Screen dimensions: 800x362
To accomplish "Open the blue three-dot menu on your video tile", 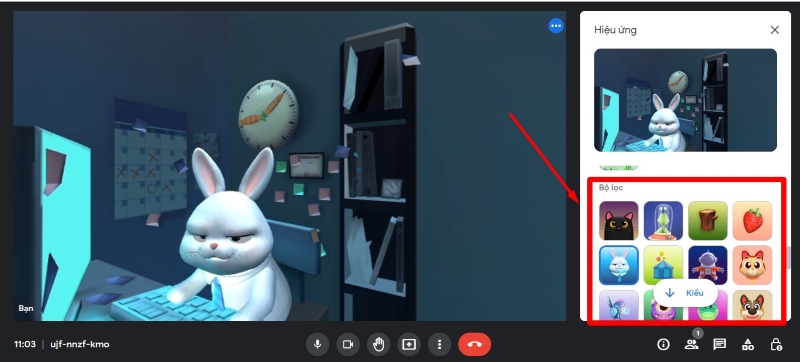I will [x=556, y=25].
